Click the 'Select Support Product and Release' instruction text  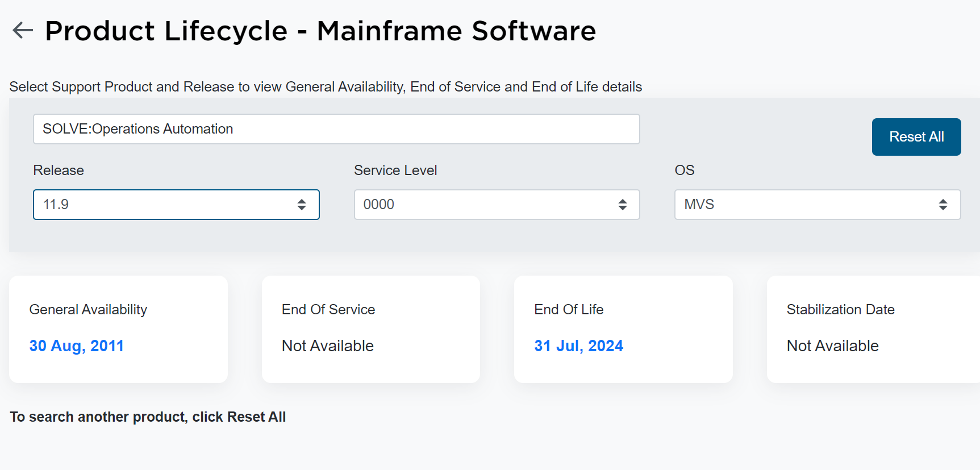[x=326, y=87]
